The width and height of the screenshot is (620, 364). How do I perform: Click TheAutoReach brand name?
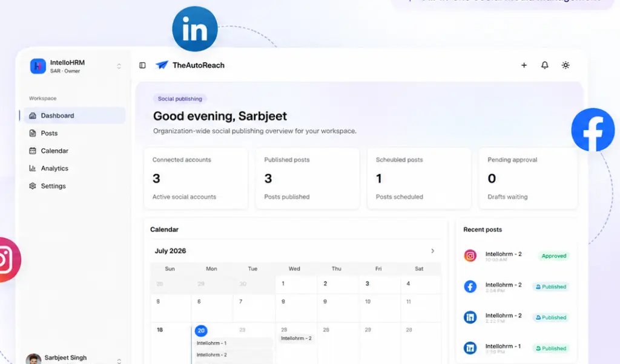point(199,65)
